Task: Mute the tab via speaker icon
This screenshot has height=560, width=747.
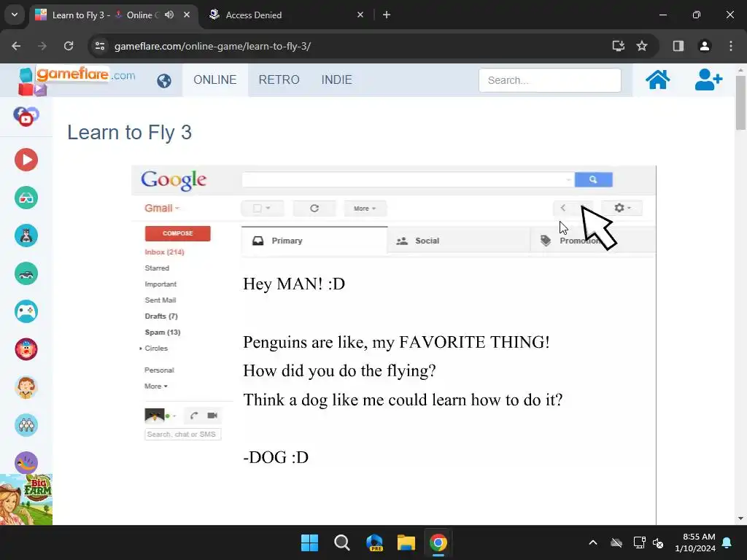Action: 169,15
